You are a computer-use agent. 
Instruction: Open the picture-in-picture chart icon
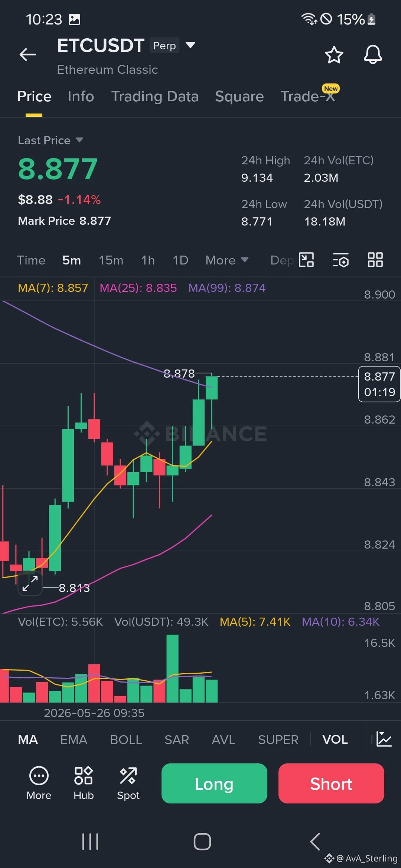click(306, 260)
